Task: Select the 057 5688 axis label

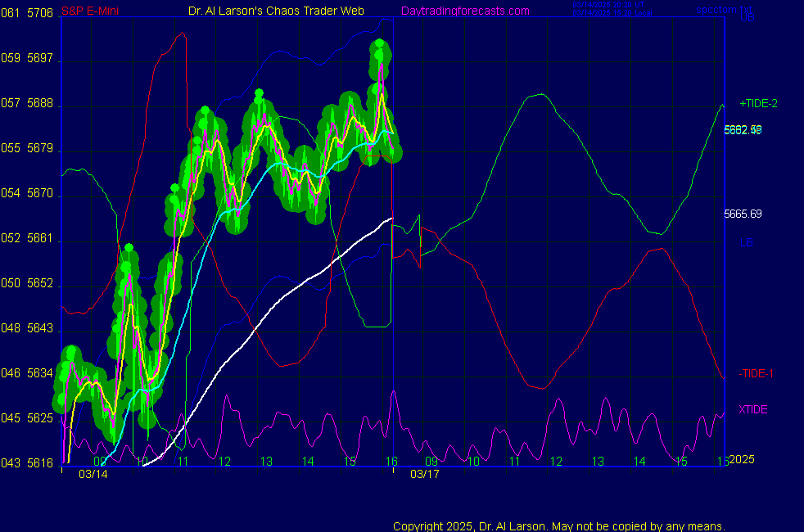Action: pyautogui.click(x=27, y=103)
